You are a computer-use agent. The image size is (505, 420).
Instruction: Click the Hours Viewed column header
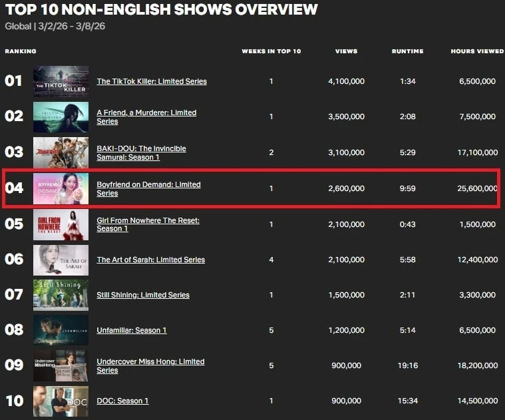(x=476, y=51)
